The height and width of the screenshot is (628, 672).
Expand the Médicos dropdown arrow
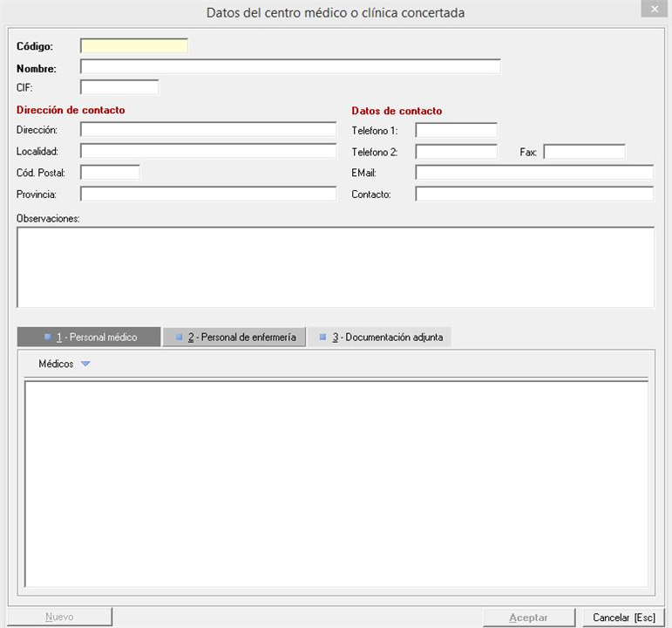(x=85, y=365)
